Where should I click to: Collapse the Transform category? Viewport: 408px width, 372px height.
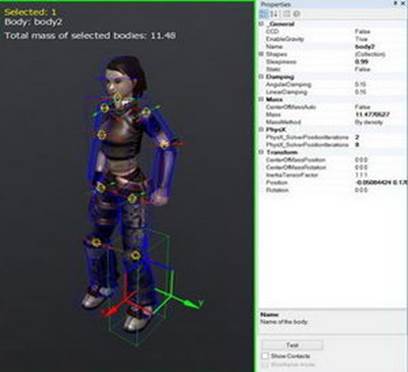coord(262,152)
